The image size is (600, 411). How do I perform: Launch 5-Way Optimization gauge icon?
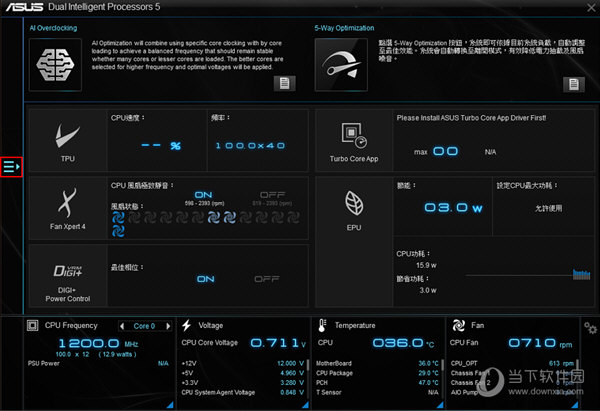(x=341, y=65)
